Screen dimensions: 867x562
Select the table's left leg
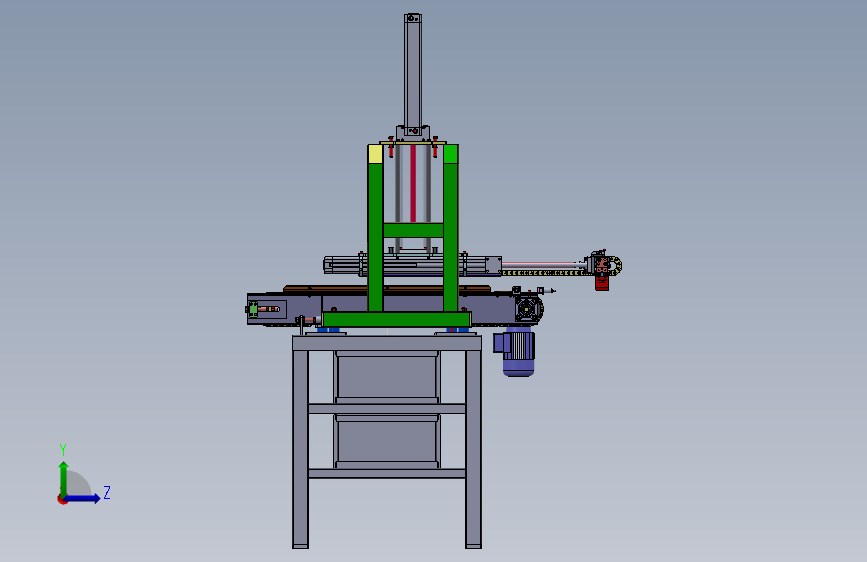pos(300,449)
